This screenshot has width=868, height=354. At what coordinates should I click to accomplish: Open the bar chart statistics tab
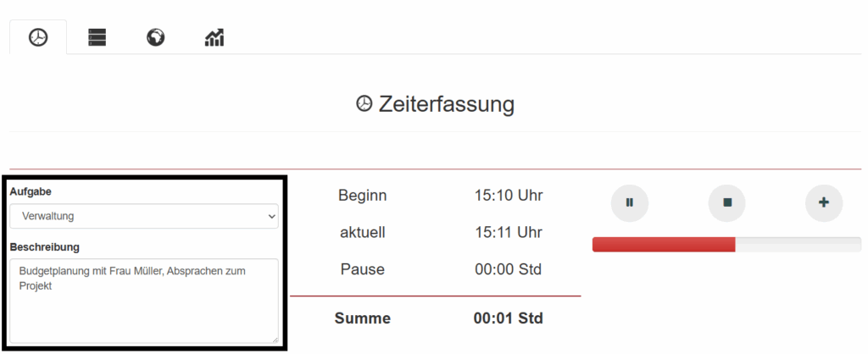pyautogui.click(x=214, y=37)
